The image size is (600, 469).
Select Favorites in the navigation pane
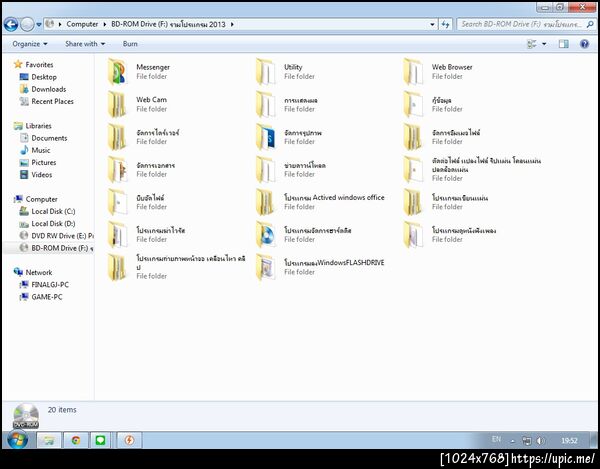coord(39,65)
